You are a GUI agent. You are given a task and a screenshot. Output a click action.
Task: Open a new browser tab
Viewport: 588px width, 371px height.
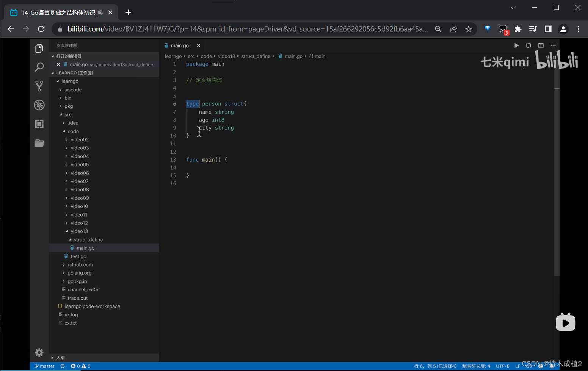tap(128, 13)
